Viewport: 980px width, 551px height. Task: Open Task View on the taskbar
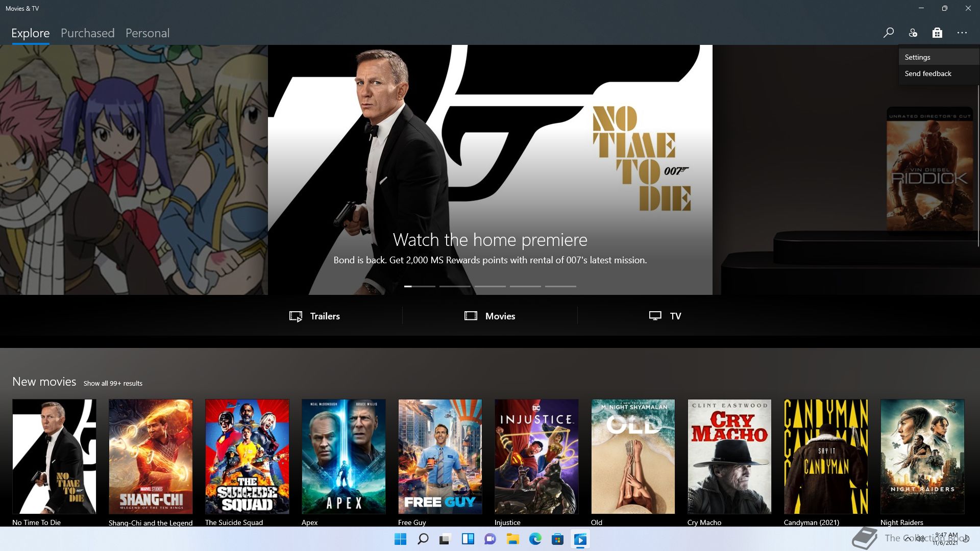pyautogui.click(x=445, y=539)
